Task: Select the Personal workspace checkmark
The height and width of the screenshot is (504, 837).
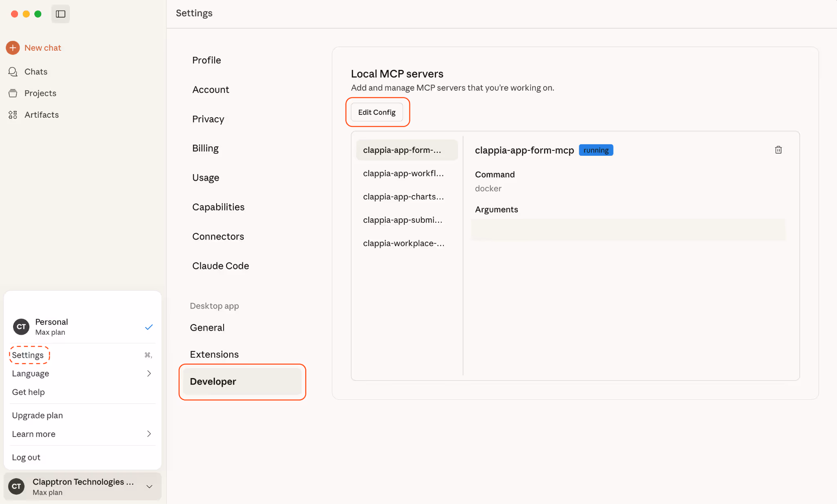Action: coord(149,327)
